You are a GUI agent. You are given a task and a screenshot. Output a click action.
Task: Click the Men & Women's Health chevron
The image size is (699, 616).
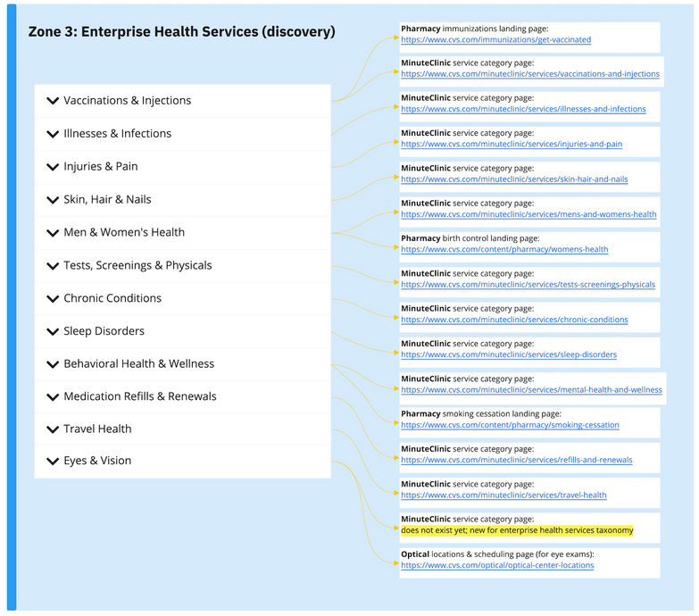click(53, 233)
